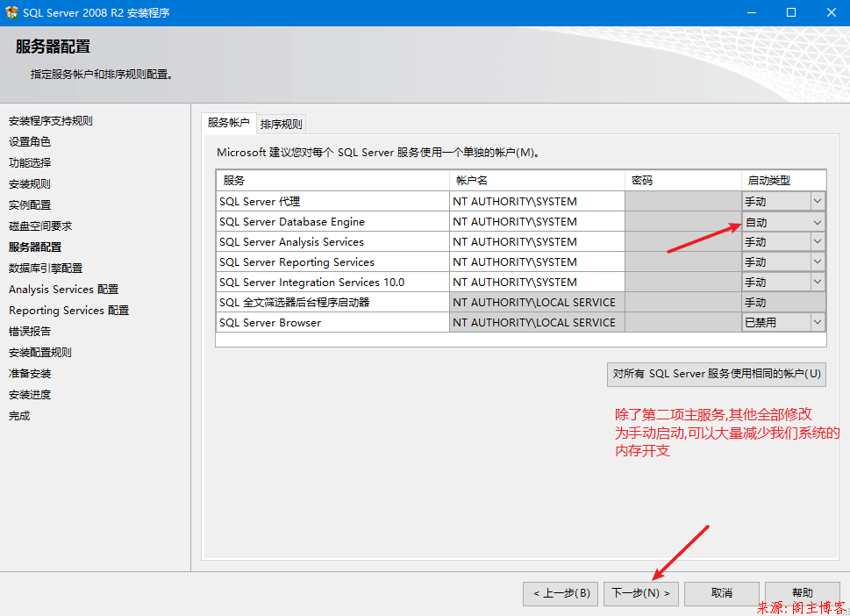850x616 pixels.
Task: Select the account name cell for SQL Server 代理
Action: (x=537, y=201)
